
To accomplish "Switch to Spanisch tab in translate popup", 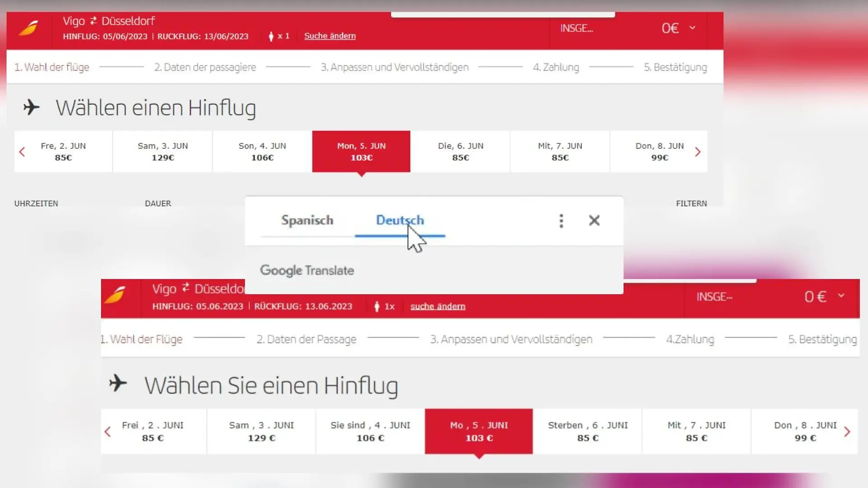I will point(307,220).
